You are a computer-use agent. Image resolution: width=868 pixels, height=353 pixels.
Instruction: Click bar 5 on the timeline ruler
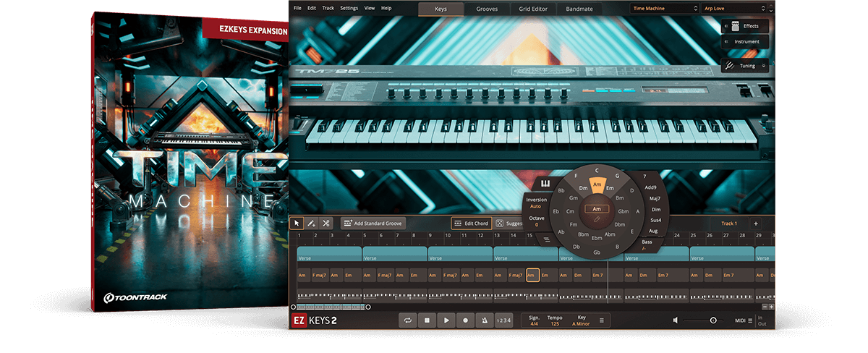click(365, 235)
